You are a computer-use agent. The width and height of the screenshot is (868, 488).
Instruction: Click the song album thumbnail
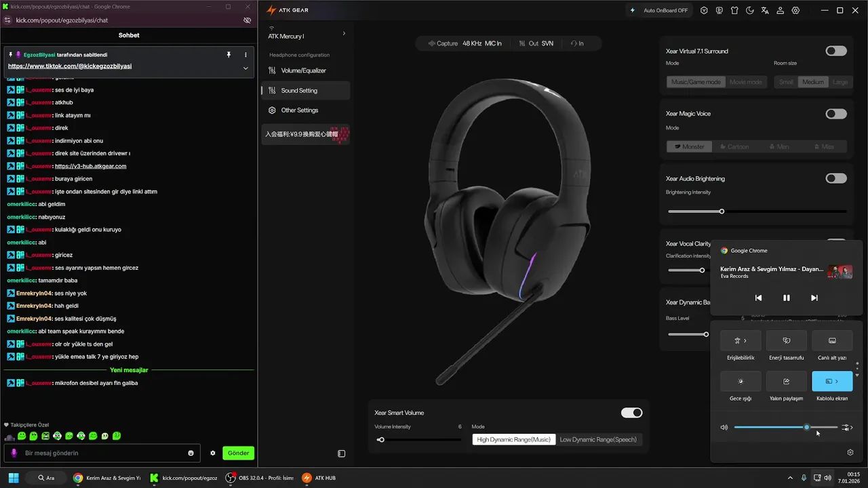(x=840, y=272)
